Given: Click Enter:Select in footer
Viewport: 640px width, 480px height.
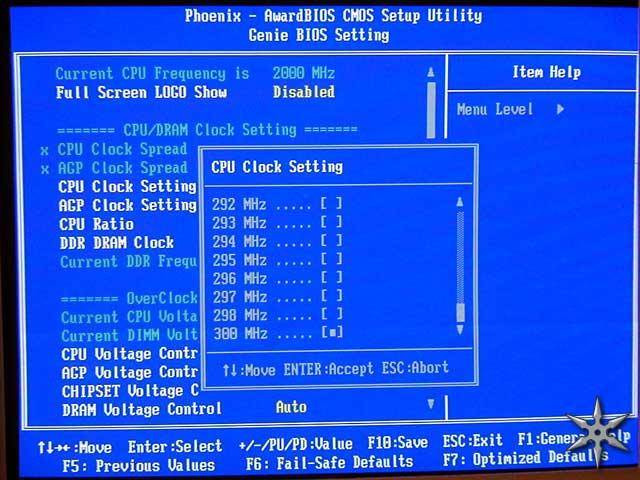Looking at the screenshot, I should (x=175, y=447).
